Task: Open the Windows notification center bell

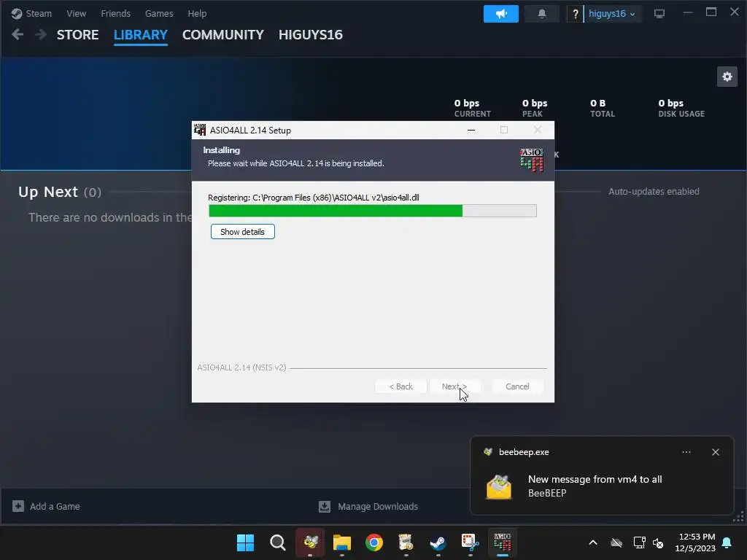Action: click(727, 542)
